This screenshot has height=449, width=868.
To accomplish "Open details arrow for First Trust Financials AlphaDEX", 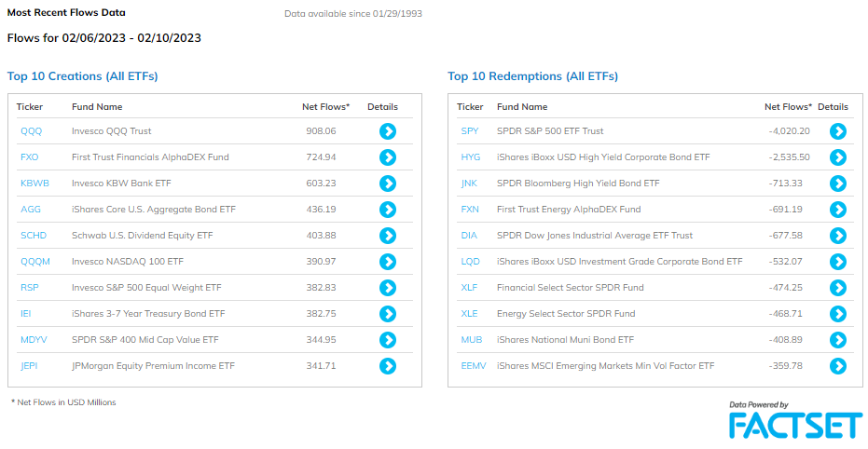I will pyautogui.click(x=388, y=157).
